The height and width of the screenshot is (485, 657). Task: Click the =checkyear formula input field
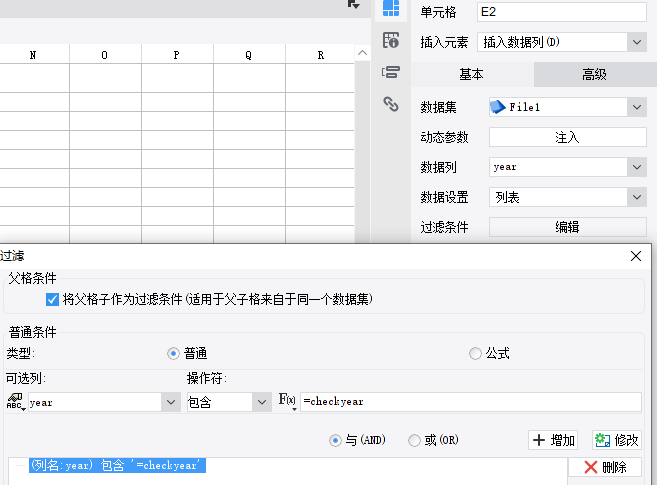click(471, 402)
